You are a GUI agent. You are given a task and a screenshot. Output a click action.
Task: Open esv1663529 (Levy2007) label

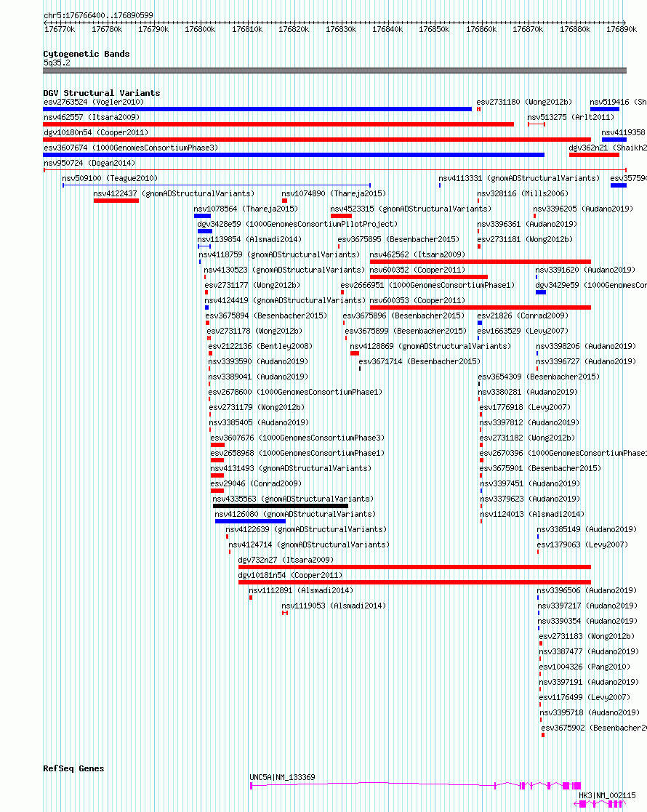[x=523, y=331]
